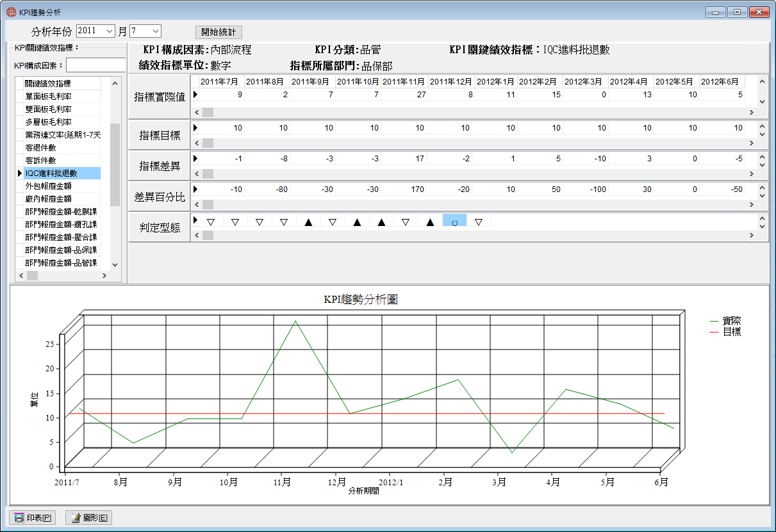Click the row pointer arrow beside IQC進料批退數
The image size is (776, 532).
click(20, 173)
